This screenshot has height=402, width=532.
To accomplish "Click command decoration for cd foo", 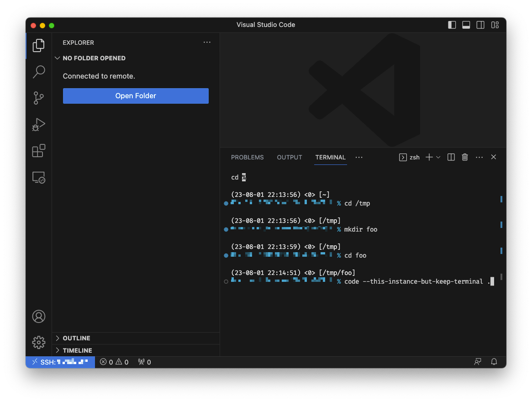I will pos(226,255).
